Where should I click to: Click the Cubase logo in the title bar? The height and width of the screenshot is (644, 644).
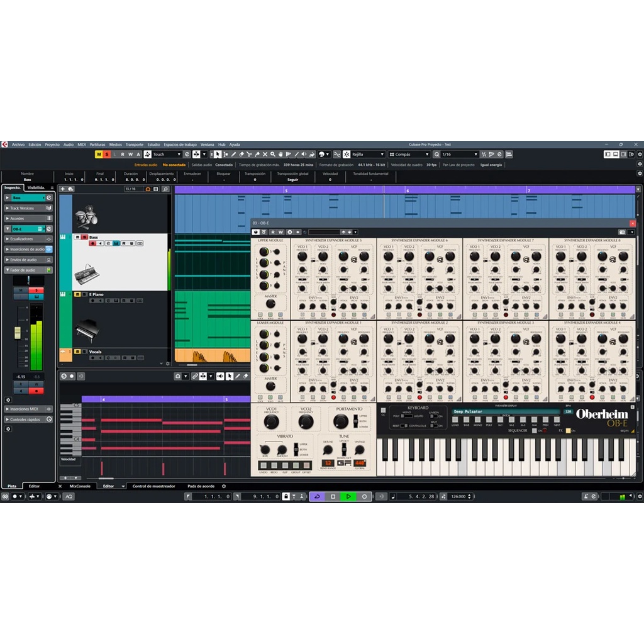tap(4, 145)
